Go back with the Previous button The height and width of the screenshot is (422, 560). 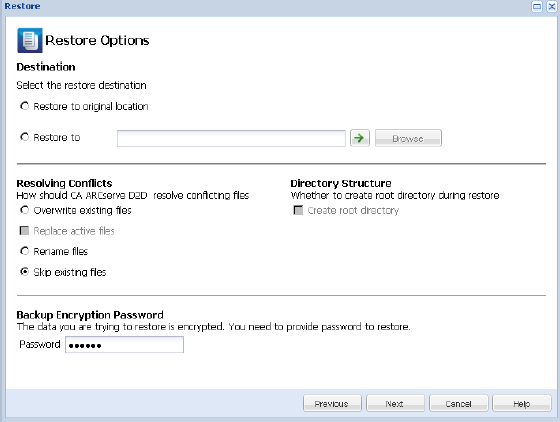tap(332, 403)
